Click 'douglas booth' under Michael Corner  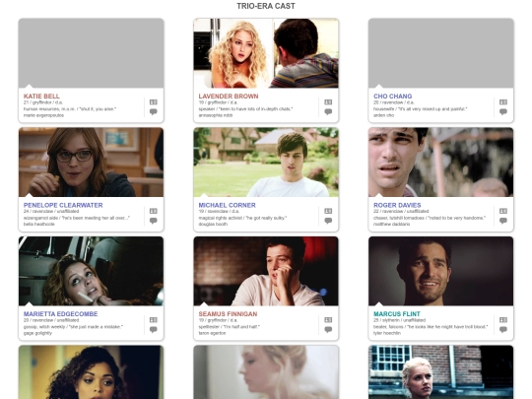tap(213, 225)
